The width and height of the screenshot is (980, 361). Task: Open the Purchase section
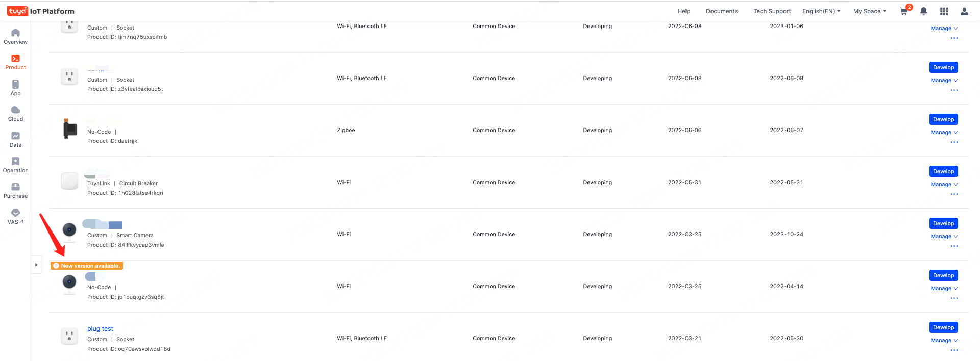[15, 191]
